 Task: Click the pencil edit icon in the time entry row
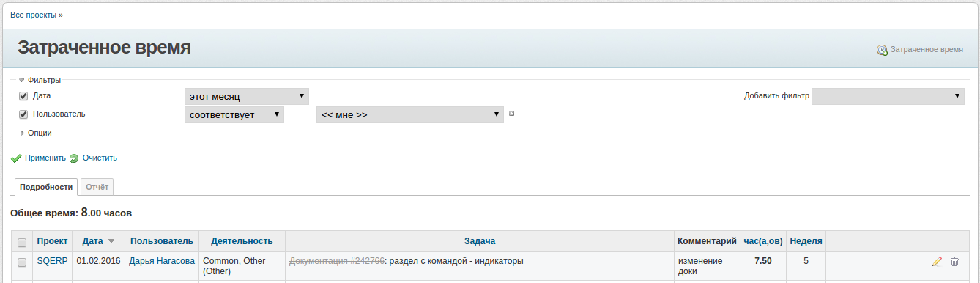click(937, 262)
